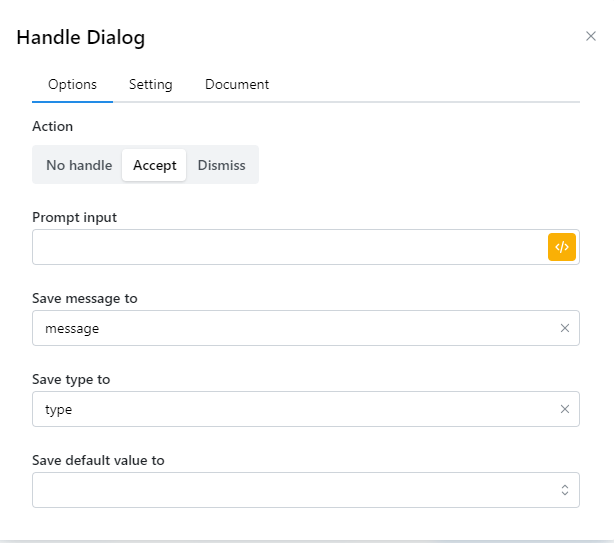This screenshot has width=614, height=543.
Task: Set the action to Dismiss
Action: pos(221,165)
